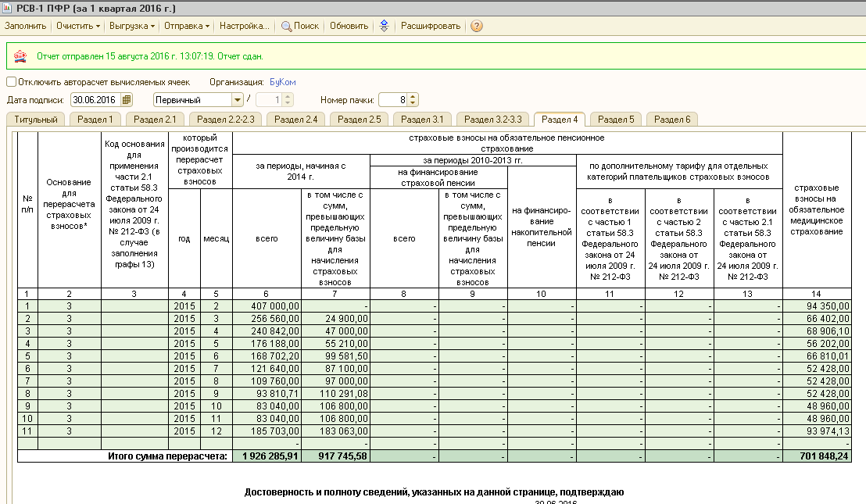
Task: Expand the Первичный report type dropdown
Action: pos(238,100)
